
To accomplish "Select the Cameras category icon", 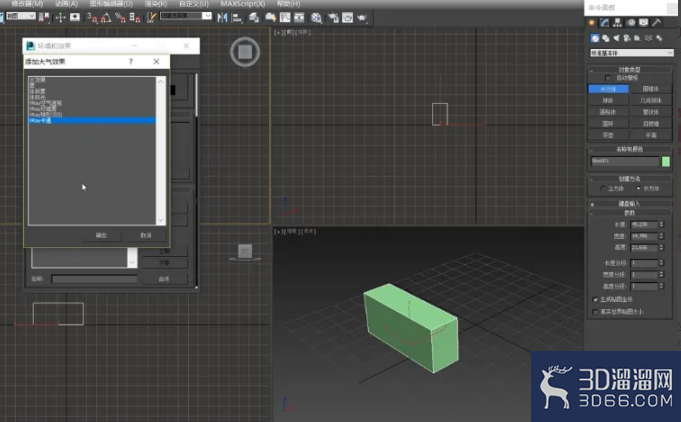I will coord(627,38).
